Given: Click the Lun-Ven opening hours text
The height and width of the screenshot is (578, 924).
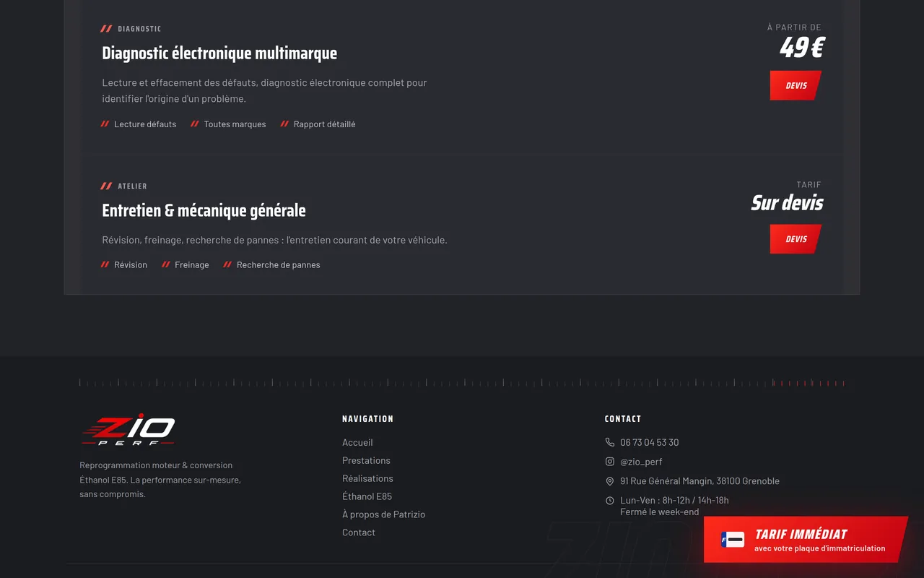Looking at the screenshot, I should pos(674,500).
